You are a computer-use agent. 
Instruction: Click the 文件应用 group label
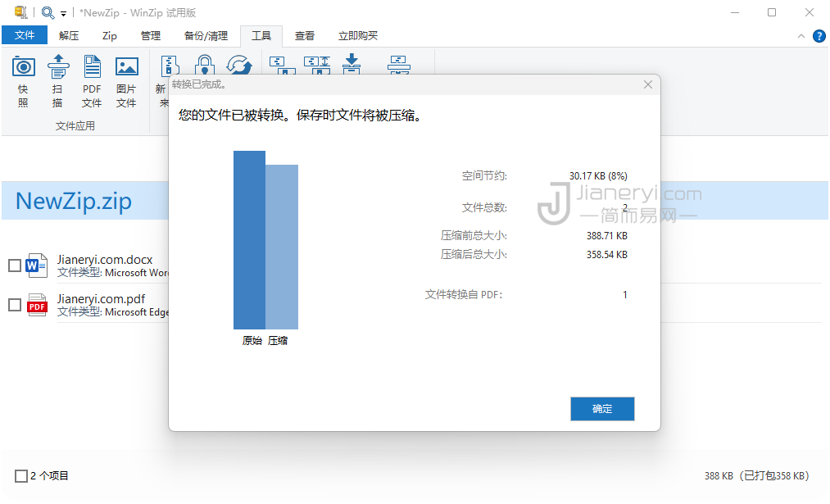point(75,126)
